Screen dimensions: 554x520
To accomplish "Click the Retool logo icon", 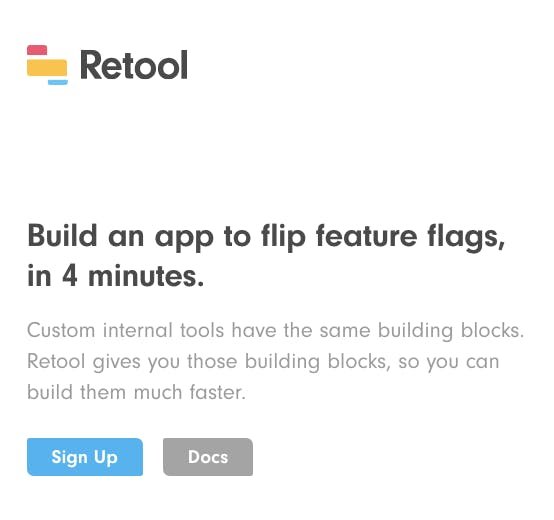I will coord(47,65).
